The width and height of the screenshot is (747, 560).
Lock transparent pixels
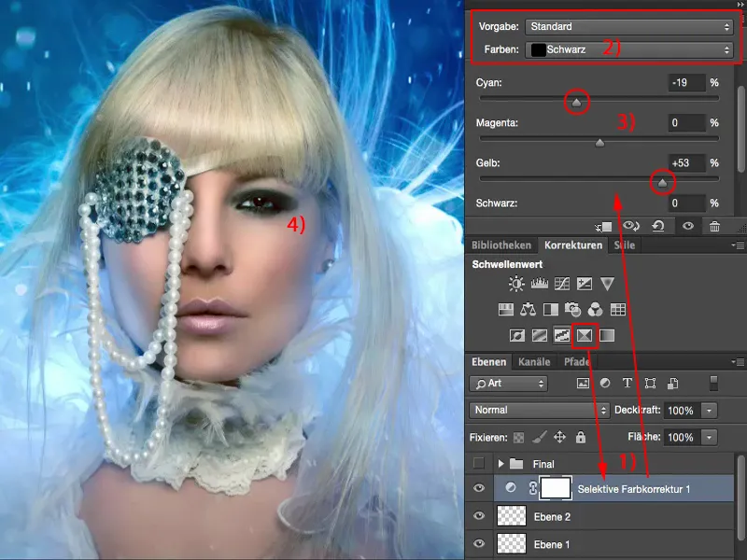click(519, 438)
